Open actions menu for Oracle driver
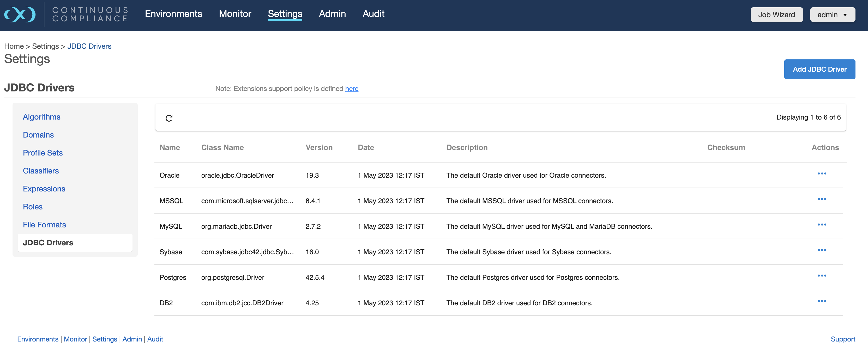The height and width of the screenshot is (348, 868). pos(822,174)
